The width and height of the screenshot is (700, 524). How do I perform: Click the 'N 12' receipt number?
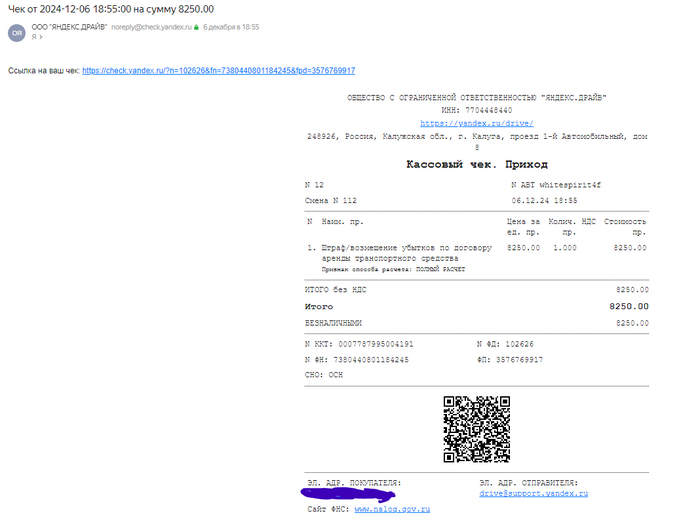click(314, 185)
